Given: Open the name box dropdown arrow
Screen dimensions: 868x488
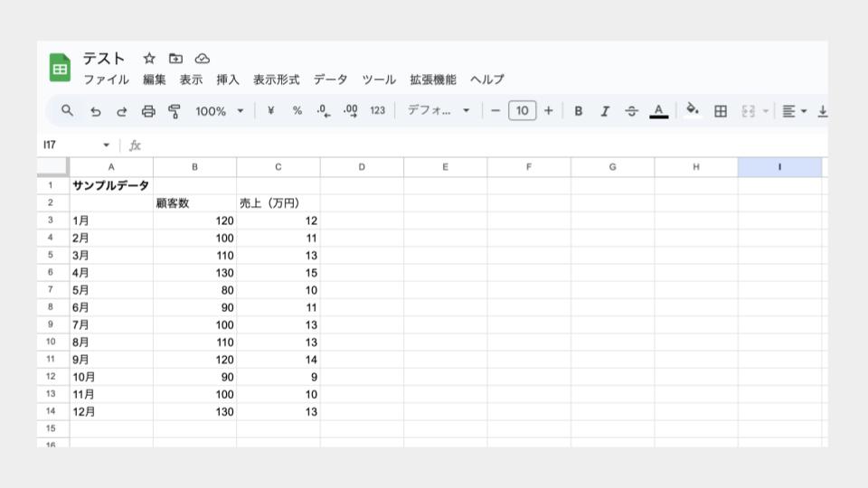Looking at the screenshot, I should (107, 145).
